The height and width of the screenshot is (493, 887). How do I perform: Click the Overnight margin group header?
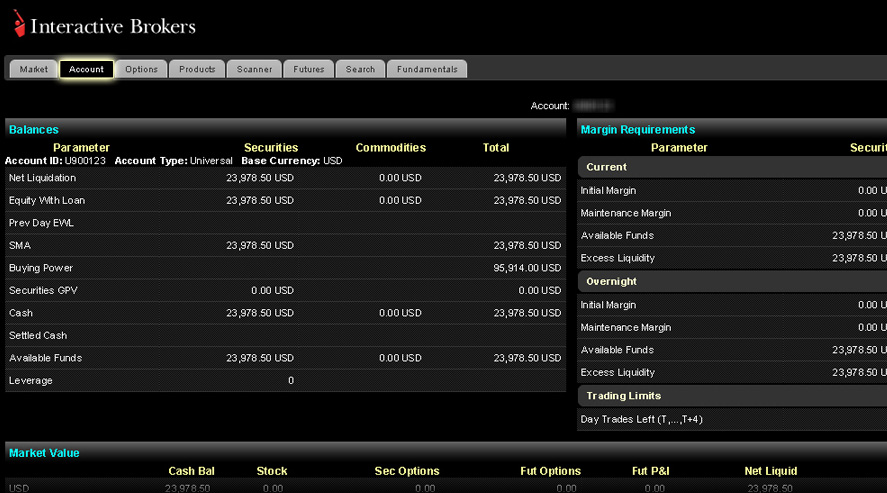[732, 282]
